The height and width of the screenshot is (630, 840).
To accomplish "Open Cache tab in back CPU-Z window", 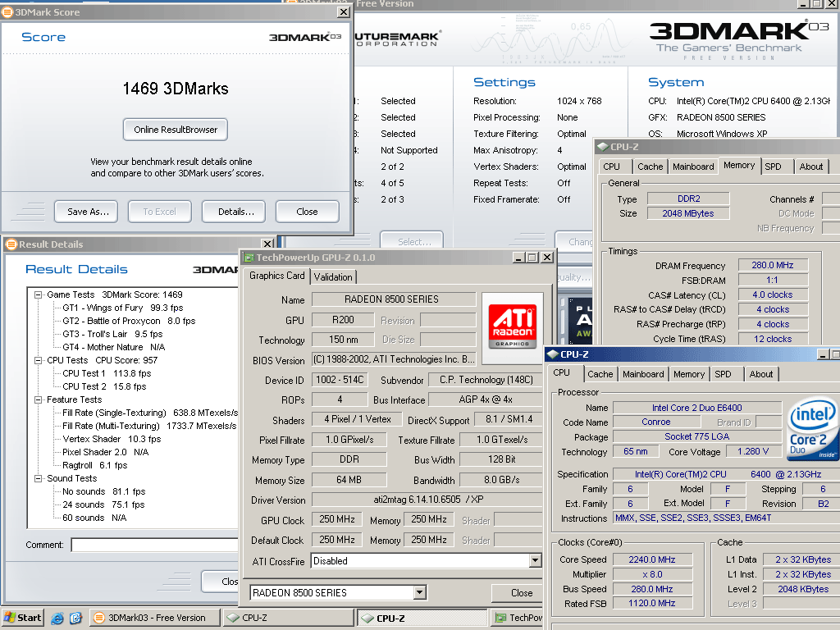I will tap(651, 167).
